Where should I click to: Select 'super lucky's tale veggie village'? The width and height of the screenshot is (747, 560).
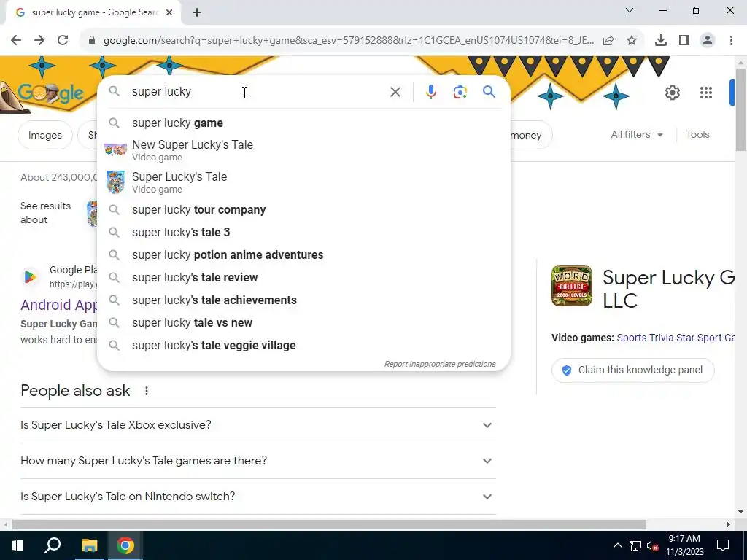pyautogui.click(x=303, y=345)
